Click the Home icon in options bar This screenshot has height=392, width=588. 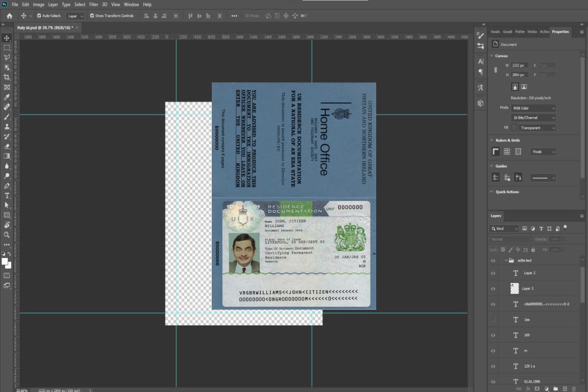9,16
